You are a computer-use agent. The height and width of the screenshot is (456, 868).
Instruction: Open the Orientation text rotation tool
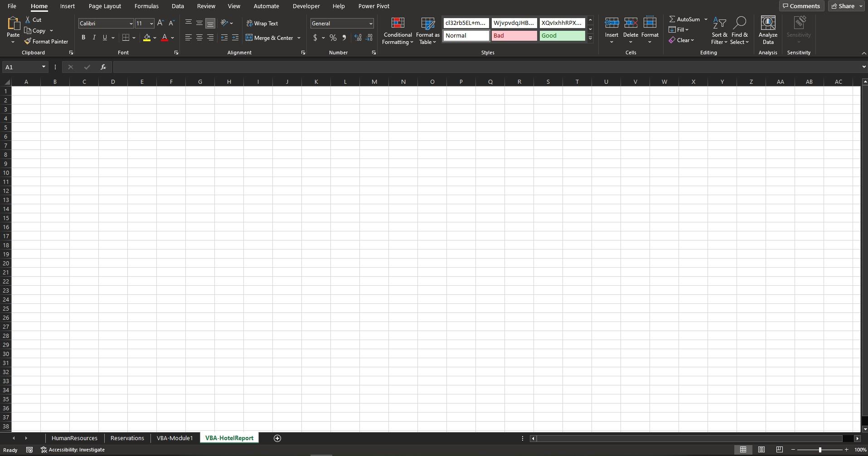pos(224,23)
